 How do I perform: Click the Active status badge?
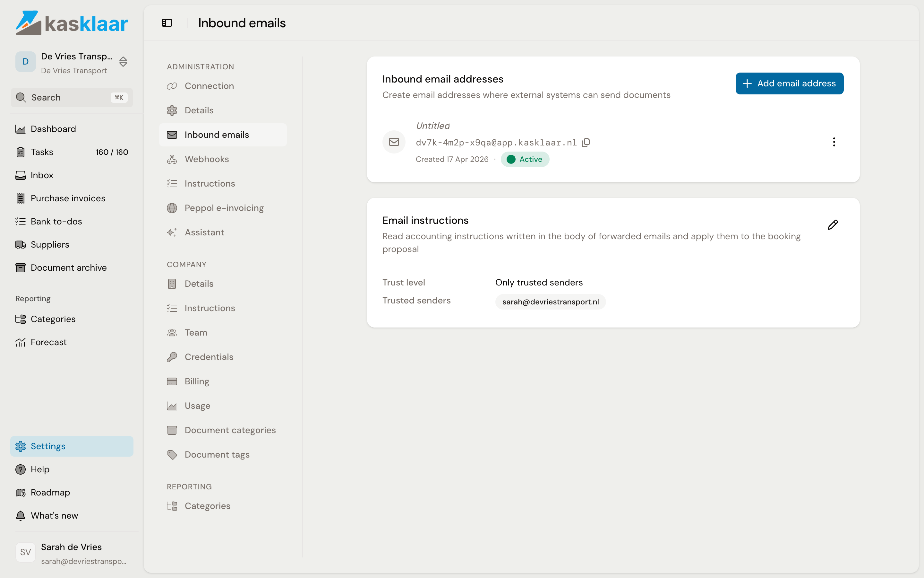[525, 159]
